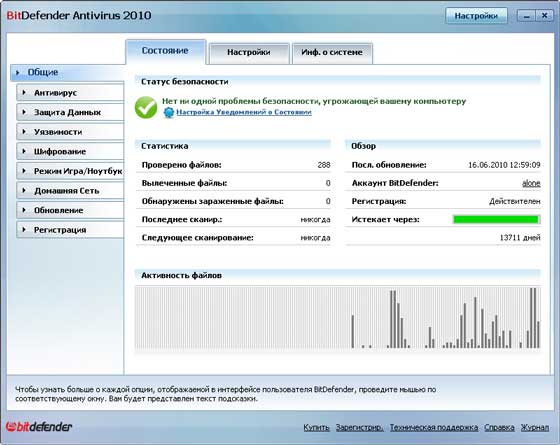Expand the Защита Данных arrow
This screenshot has height=445, width=560.
tap(24, 112)
